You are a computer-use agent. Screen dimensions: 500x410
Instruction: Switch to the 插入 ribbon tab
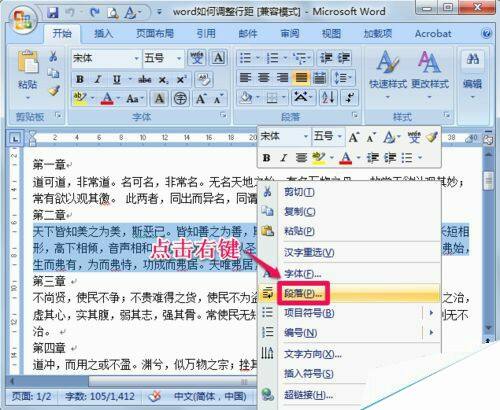pyautogui.click(x=103, y=33)
